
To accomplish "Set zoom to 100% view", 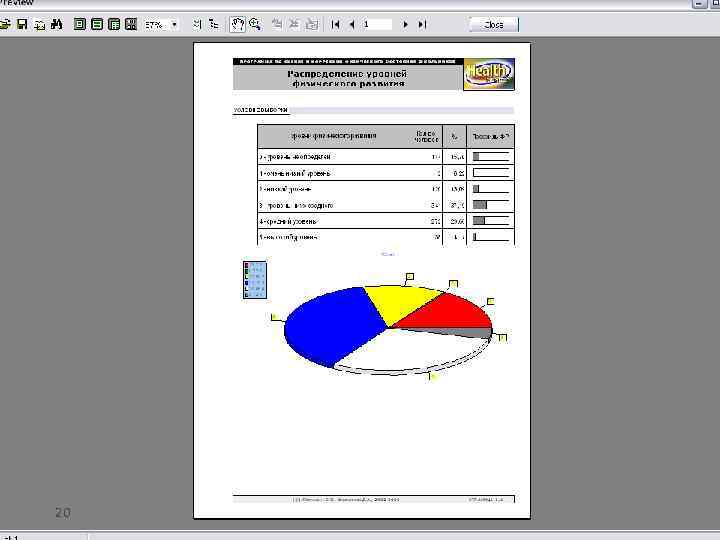I will tap(114, 24).
